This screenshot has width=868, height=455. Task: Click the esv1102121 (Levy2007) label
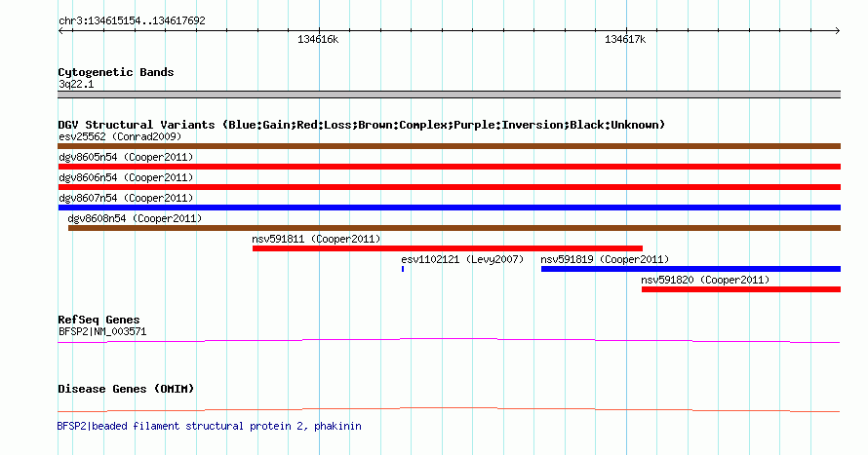point(462,259)
